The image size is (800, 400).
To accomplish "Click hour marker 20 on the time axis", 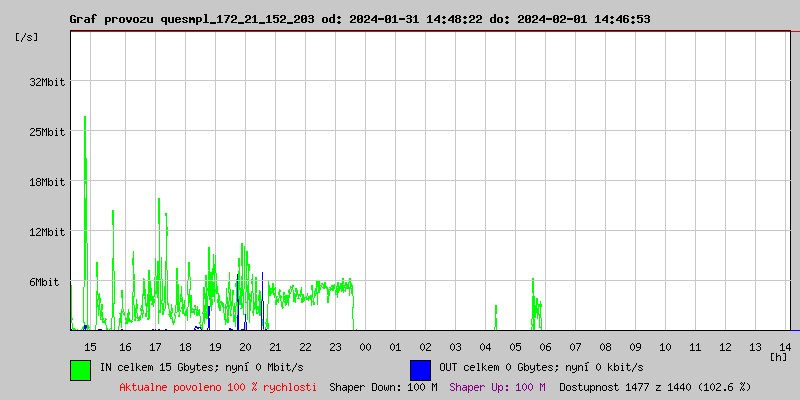I will 245,346.
